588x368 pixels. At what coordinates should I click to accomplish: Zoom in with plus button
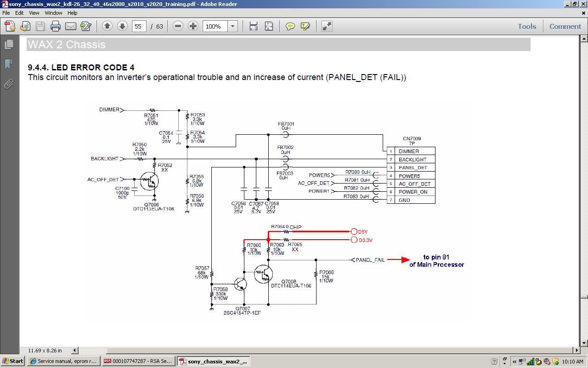click(193, 26)
